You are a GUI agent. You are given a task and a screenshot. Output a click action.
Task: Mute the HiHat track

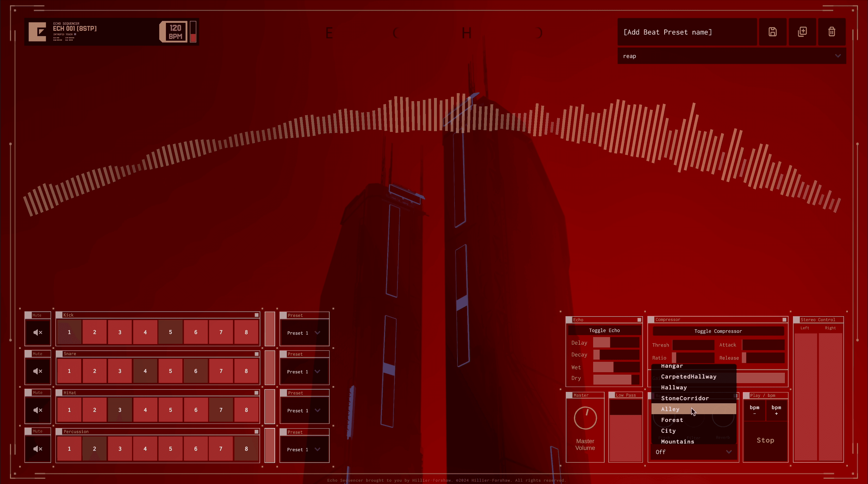(x=38, y=410)
